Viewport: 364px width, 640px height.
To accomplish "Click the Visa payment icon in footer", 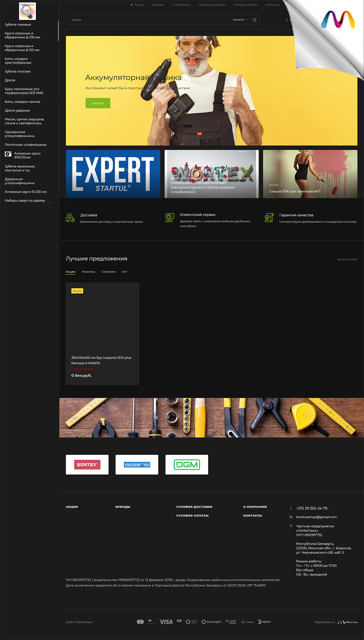I will [166, 622].
